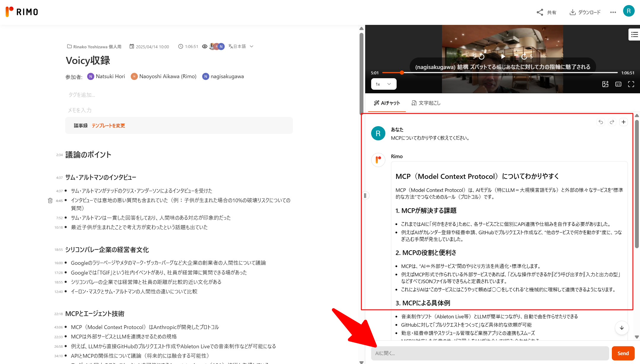Toggle video subtitles caption icon
This screenshot has height=364, width=640.
(x=618, y=84)
